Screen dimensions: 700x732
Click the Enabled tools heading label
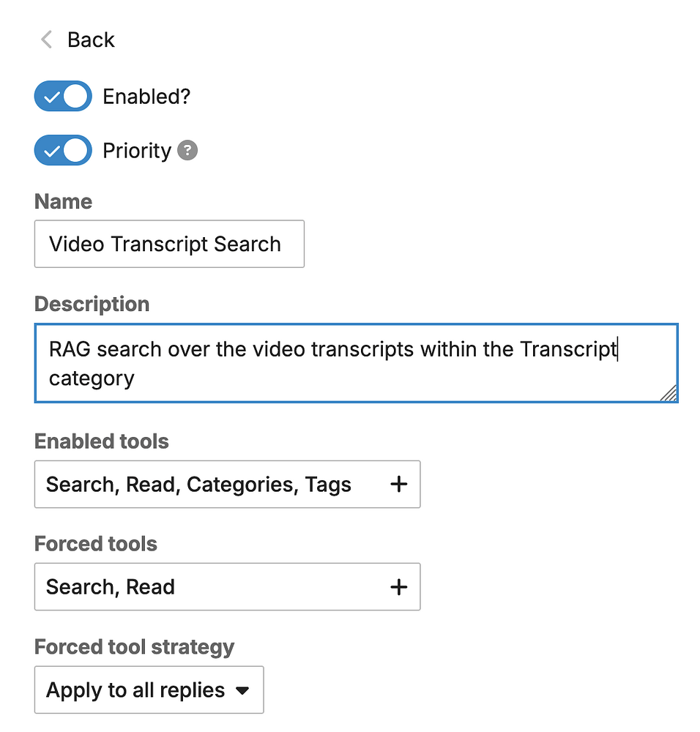[102, 441]
